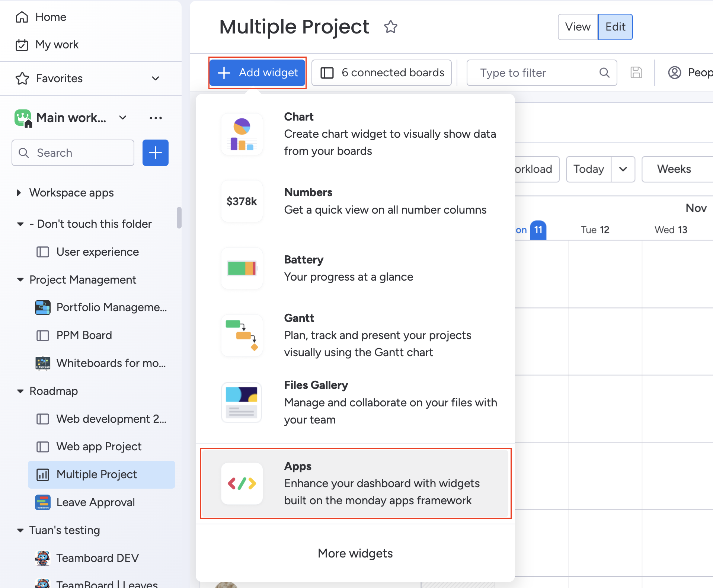Switch dashboard to Edit mode

tap(615, 27)
